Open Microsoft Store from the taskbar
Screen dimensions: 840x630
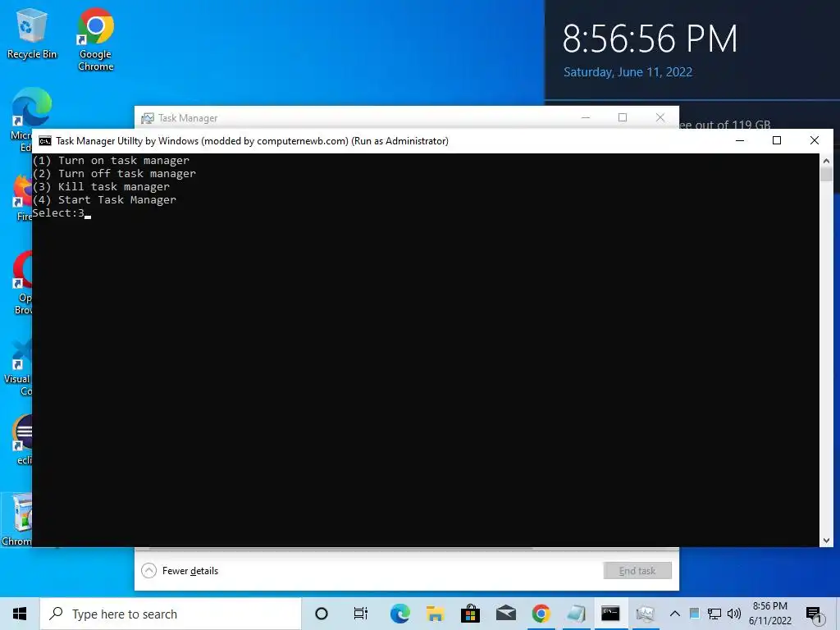[470, 614]
